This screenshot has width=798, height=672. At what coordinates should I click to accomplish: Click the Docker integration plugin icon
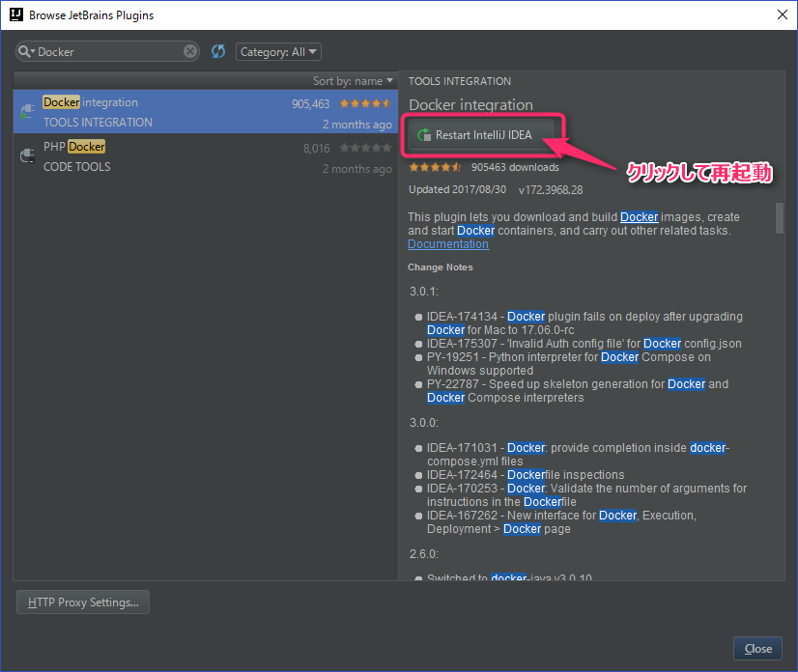click(x=27, y=111)
